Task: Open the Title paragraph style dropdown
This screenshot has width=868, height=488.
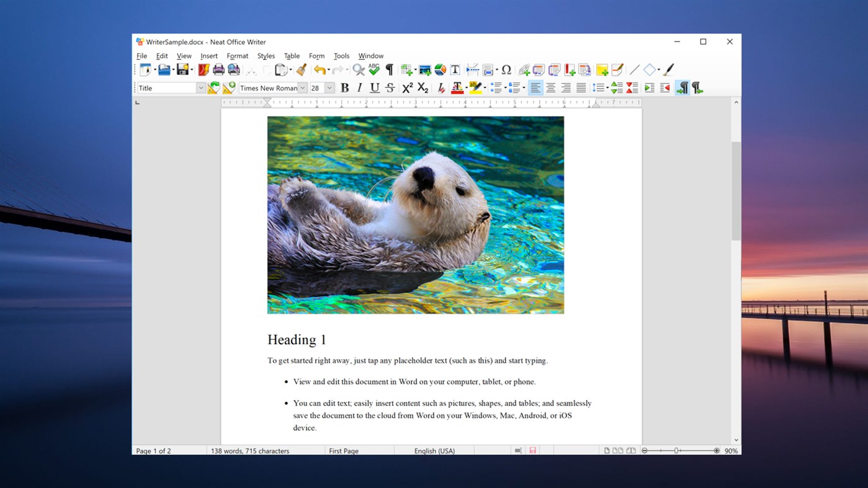Action: pos(200,87)
